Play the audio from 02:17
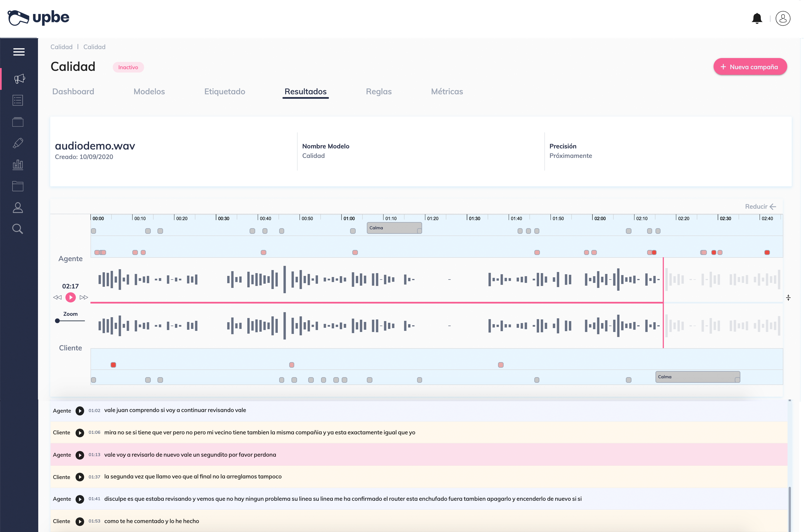Screen dimensions: 804x532 [71, 298]
